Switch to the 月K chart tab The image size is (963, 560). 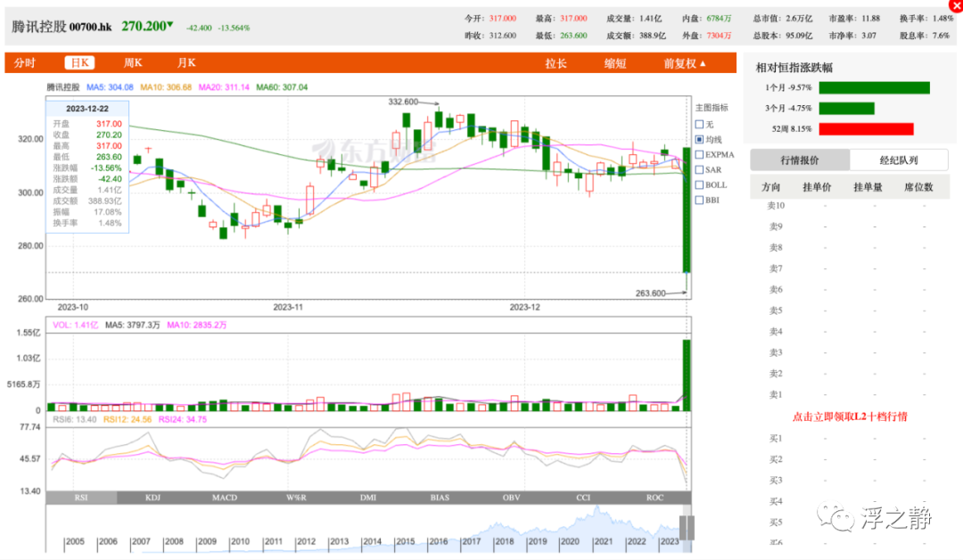click(x=186, y=62)
